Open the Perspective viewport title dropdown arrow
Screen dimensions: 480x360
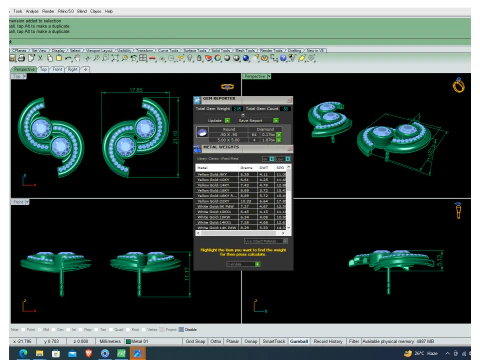tap(269, 76)
